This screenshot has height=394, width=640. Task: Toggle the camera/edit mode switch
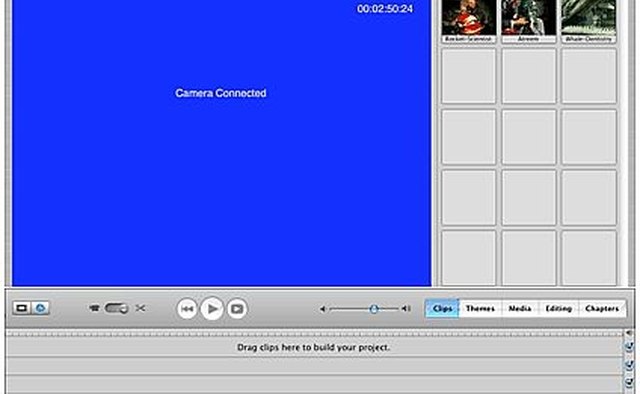coord(116,308)
